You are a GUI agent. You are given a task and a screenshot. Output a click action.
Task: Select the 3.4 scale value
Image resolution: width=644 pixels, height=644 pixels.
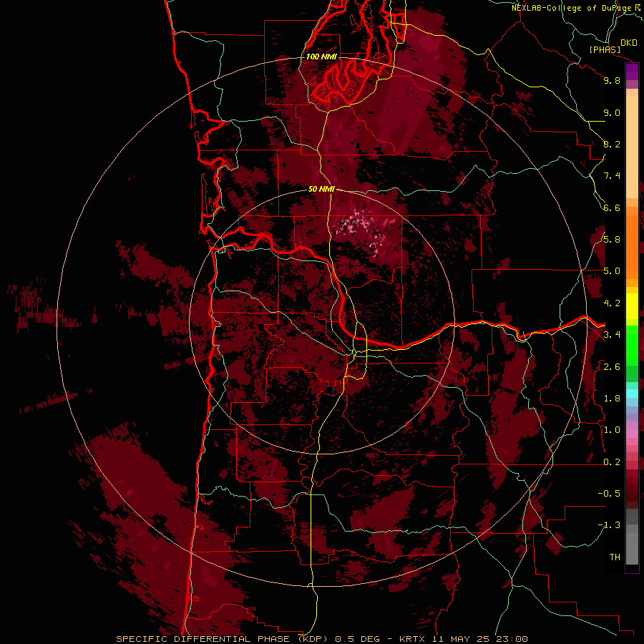(612, 335)
